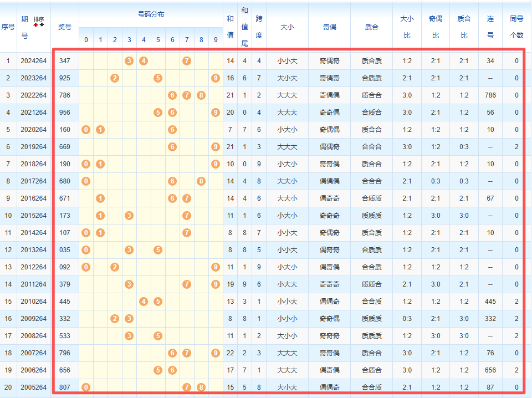Open period 2019264
Viewport: 532px width, 398px height.
click(33, 147)
